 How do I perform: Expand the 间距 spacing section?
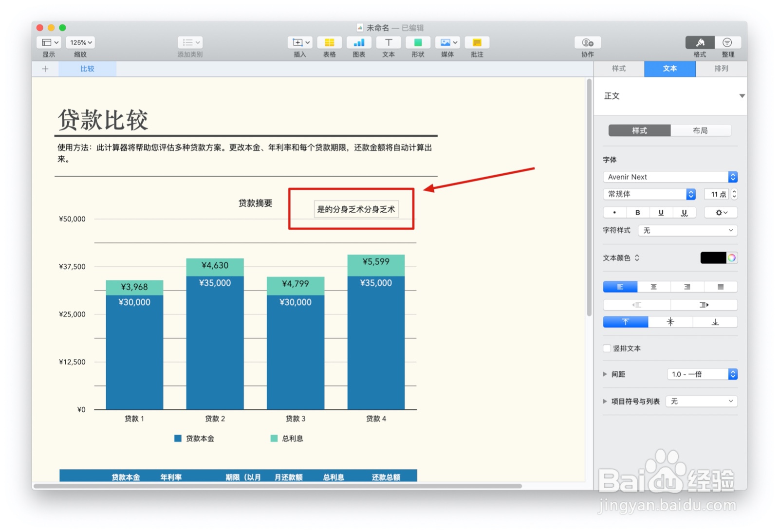604,374
